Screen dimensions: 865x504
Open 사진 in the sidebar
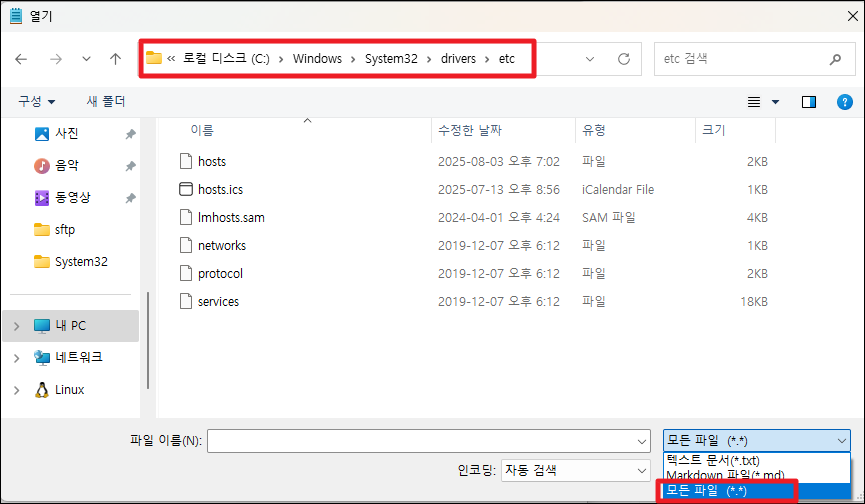(67, 133)
